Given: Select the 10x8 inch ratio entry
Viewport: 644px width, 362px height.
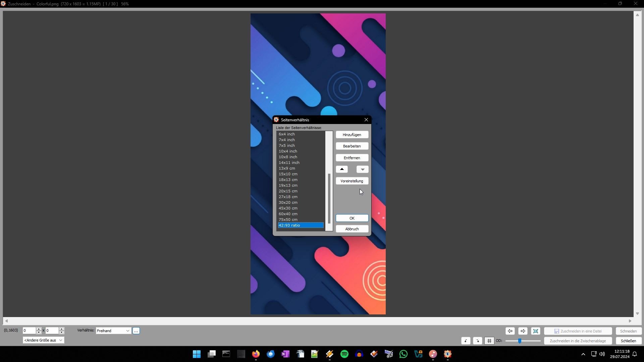Looking at the screenshot, I should tap(287, 157).
